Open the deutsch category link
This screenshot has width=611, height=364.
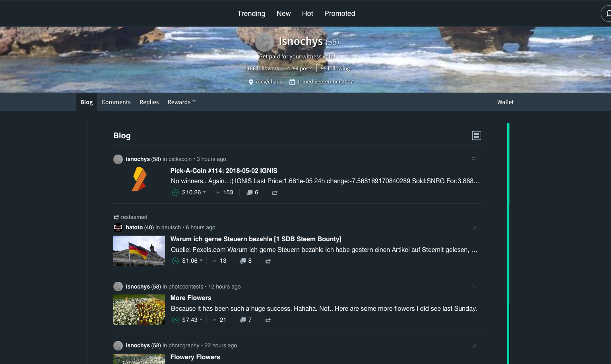pos(171,227)
